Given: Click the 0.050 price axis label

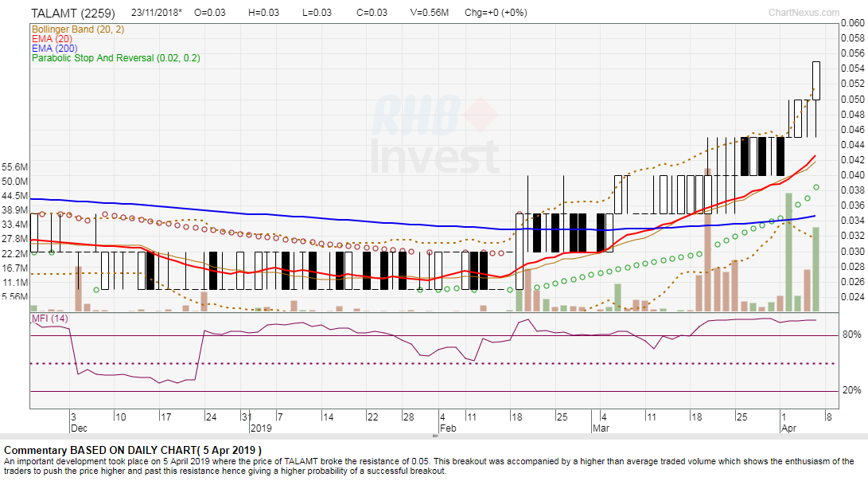Looking at the screenshot, I should click(853, 99).
